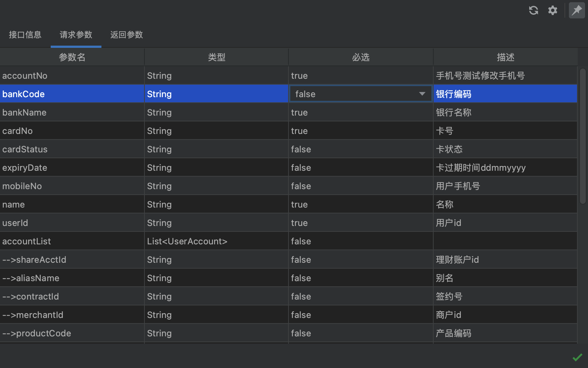
Task: Expand the bankCode required dropdown arrow
Action: point(422,94)
